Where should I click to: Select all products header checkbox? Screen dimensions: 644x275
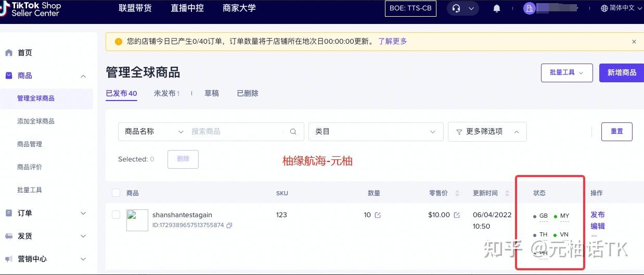click(116, 193)
